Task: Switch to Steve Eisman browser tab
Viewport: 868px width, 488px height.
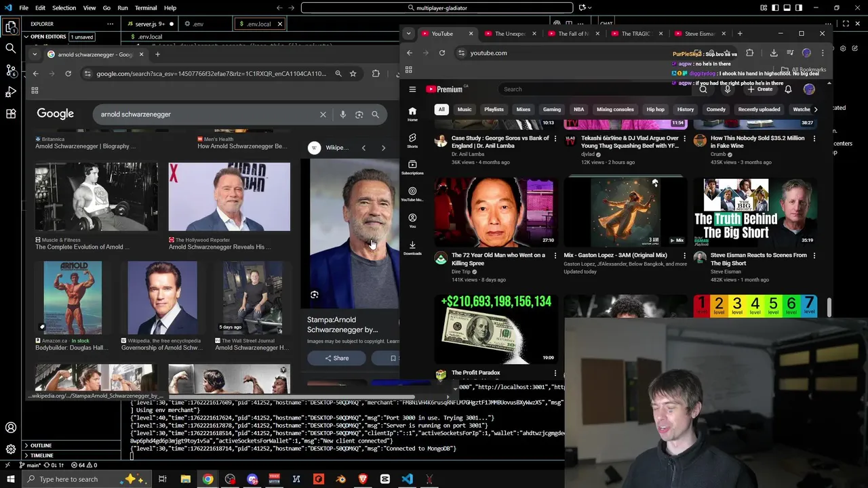Action: click(700, 33)
